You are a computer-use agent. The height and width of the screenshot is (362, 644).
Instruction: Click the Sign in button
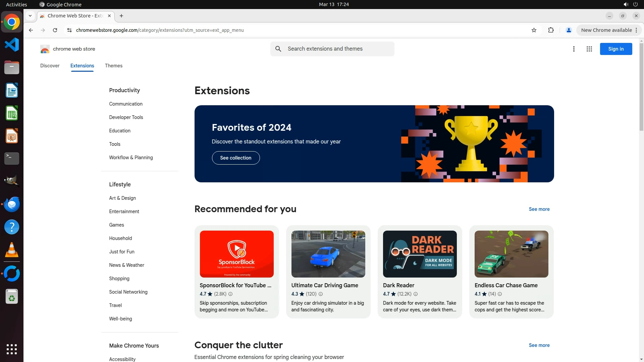(x=616, y=49)
